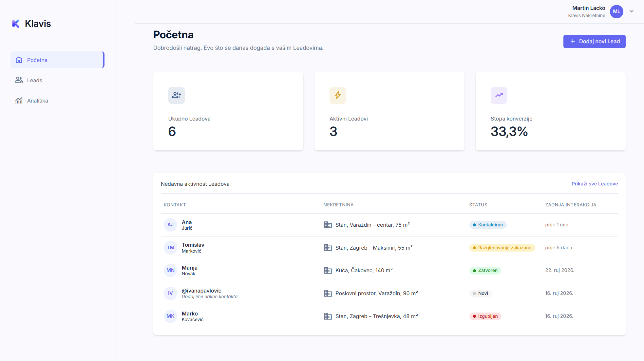Click 'Dodaj ime nakon kontakta' hint text
644x361 pixels.
[210, 296]
